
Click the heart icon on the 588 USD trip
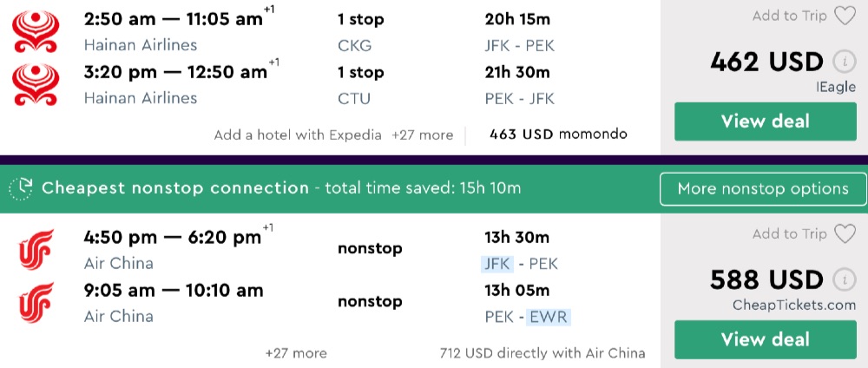pos(845,233)
